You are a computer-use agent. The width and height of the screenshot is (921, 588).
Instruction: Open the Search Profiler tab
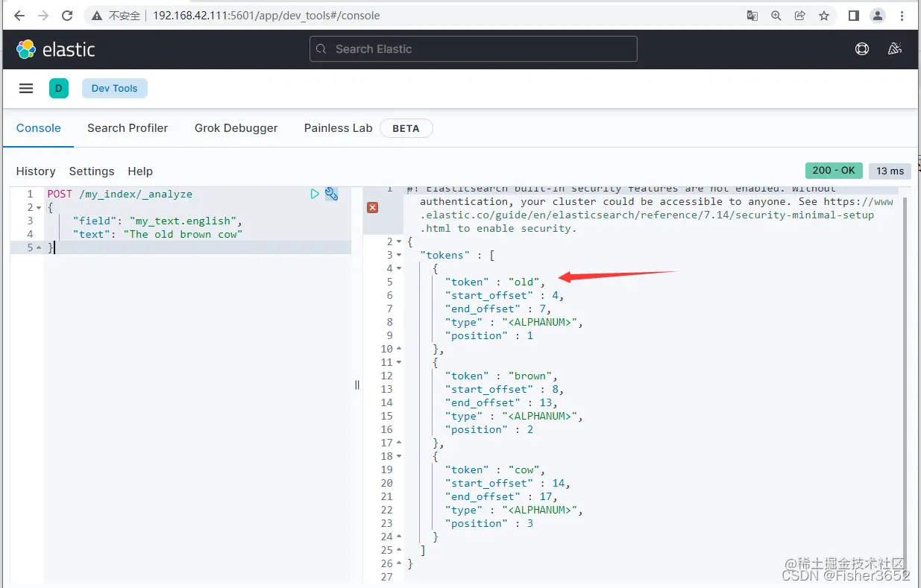128,128
